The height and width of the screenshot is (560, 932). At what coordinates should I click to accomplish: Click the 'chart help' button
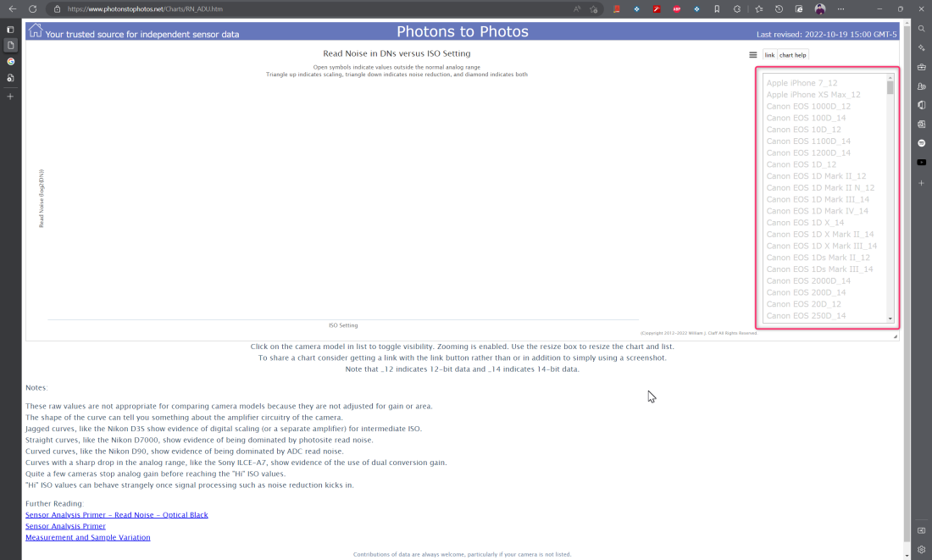793,55
